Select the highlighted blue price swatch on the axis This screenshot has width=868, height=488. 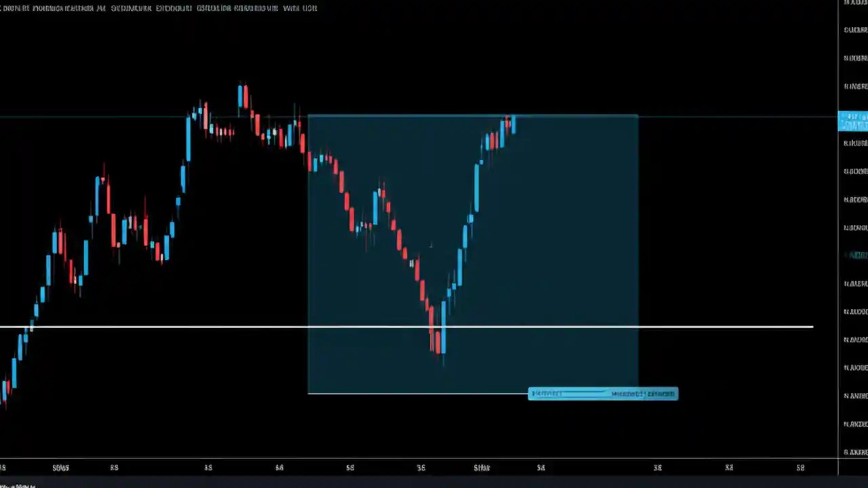pos(853,121)
